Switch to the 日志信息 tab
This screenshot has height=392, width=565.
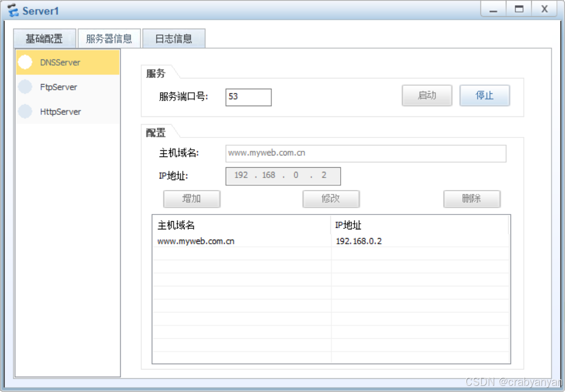173,38
